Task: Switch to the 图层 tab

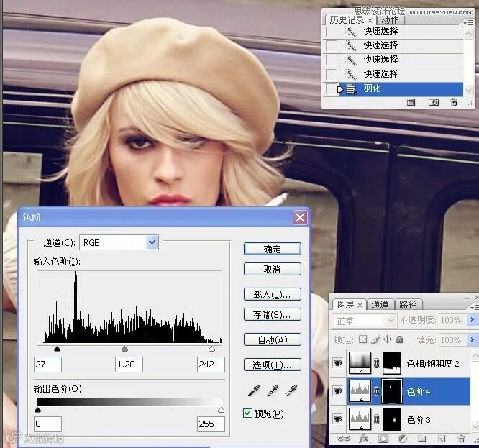Action: click(x=346, y=304)
